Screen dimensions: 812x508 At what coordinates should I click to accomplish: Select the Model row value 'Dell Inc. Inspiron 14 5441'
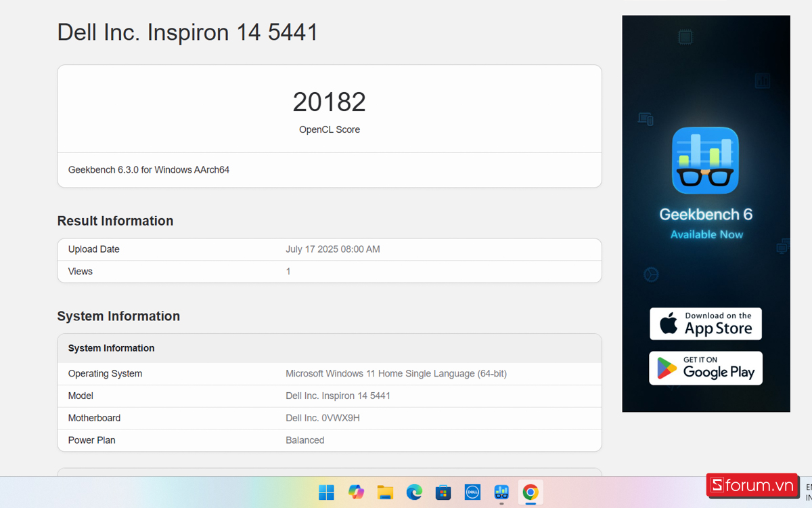pos(338,396)
